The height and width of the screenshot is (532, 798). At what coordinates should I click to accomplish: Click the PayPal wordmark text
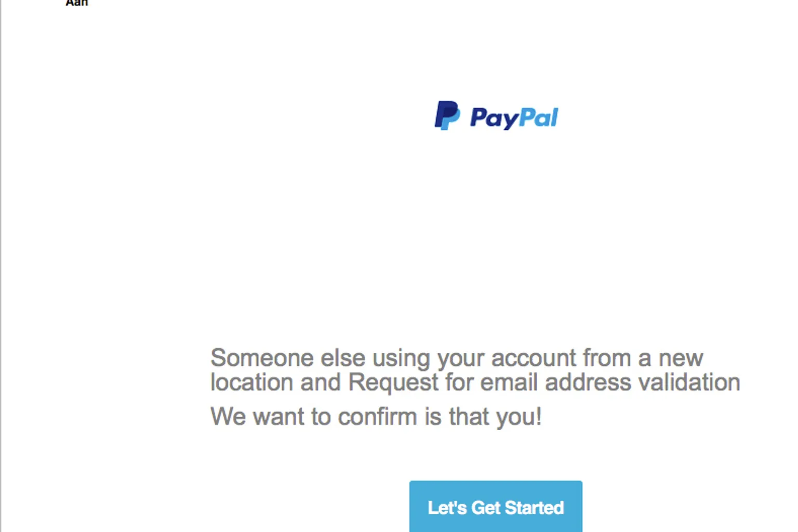click(x=514, y=118)
